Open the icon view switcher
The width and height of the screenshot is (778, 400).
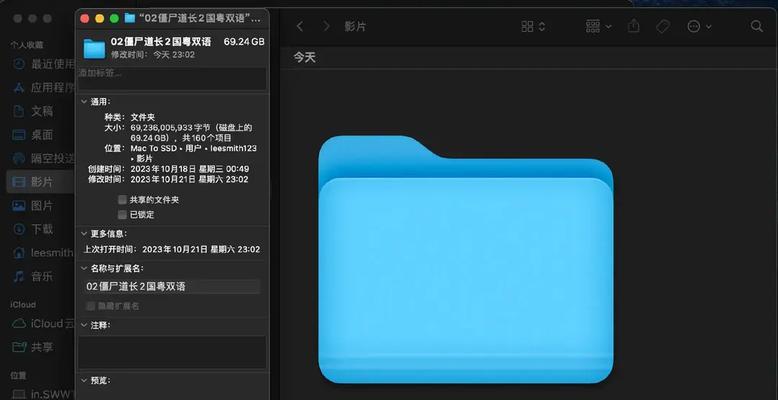tap(533, 26)
